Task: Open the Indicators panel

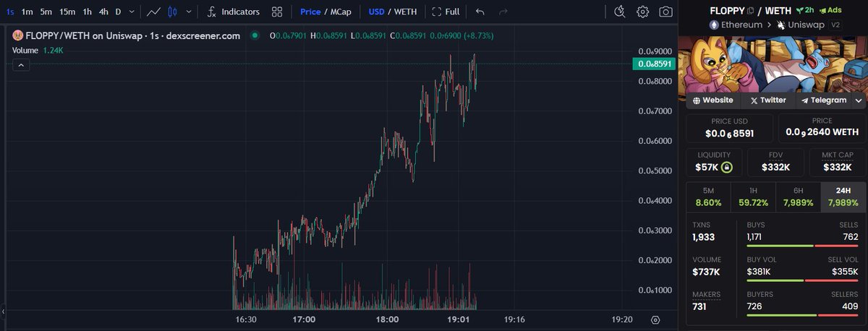Action: coord(233,12)
